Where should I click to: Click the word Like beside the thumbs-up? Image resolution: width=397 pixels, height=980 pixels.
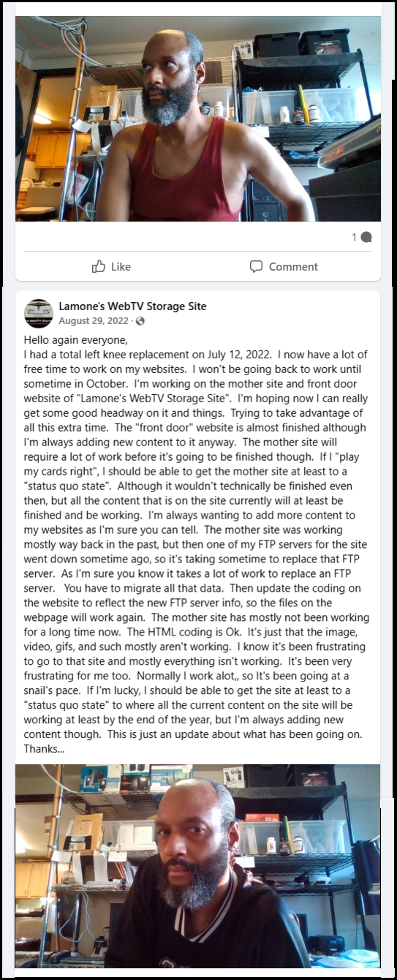click(x=121, y=267)
